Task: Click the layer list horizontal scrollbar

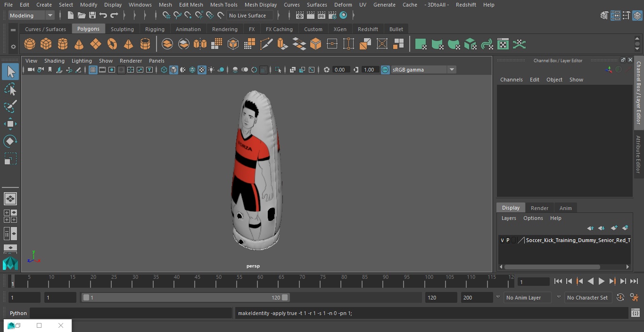Action: 552,267
